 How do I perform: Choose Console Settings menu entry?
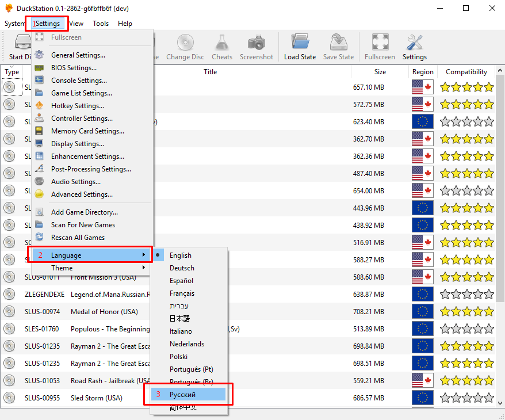pos(79,80)
